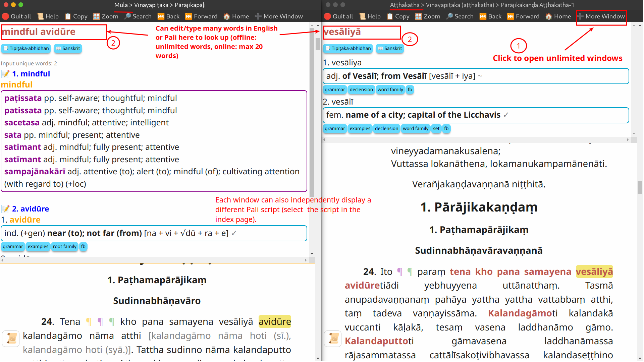Screen dimensions: 644x362
Task: Click the green pilcrow mark in left paragraph 24
Action: pos(112,322)
